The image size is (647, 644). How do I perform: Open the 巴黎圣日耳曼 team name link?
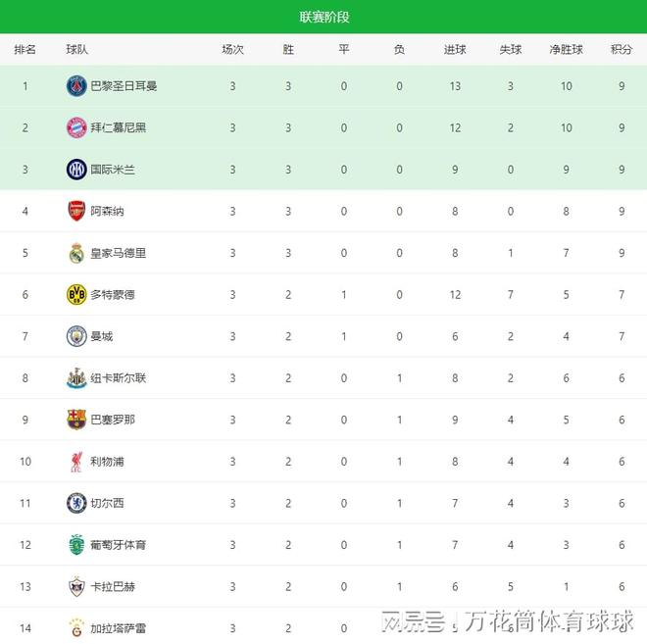tap(124, 86)
